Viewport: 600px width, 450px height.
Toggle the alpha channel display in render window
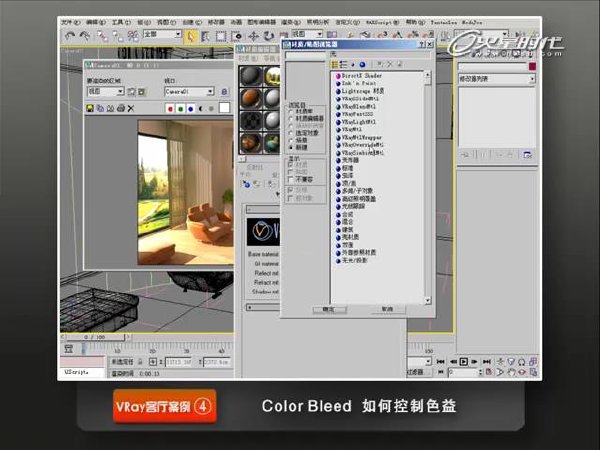click(201, 109)
